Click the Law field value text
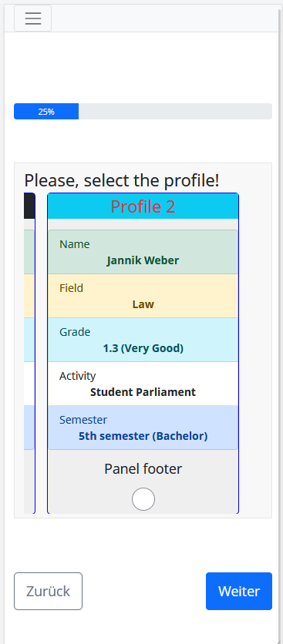Viewport: 283px width, 644px height. pyautogui.click(x=143, y=304)
